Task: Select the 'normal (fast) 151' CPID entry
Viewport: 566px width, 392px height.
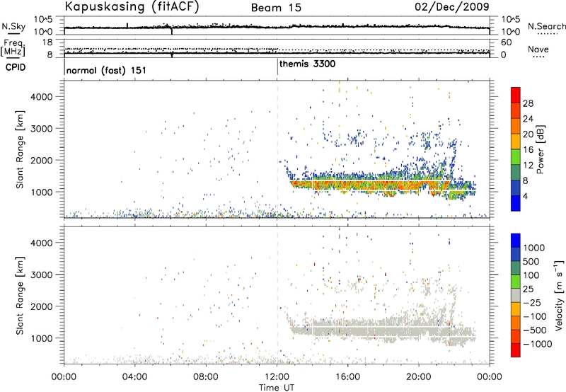Action: [x=106, y=70]
